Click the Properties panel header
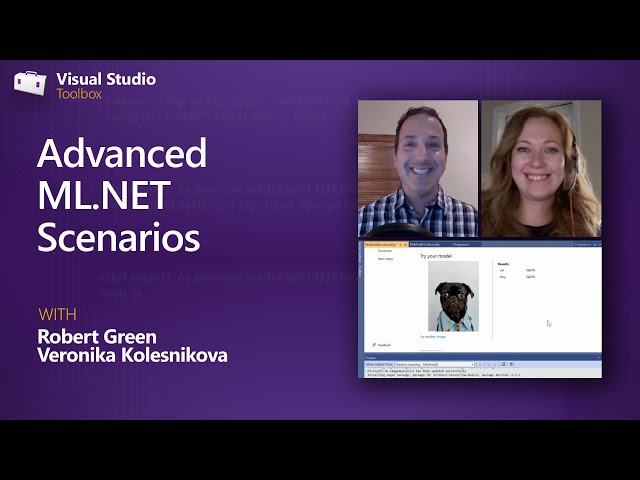Viewport: 640px width, 480px height. tap(583, 244)
